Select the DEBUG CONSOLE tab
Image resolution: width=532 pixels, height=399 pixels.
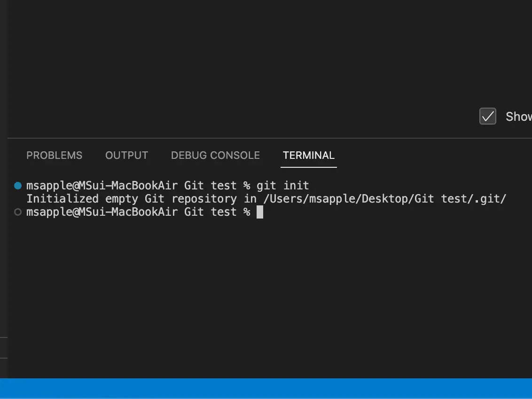point(215,155)
